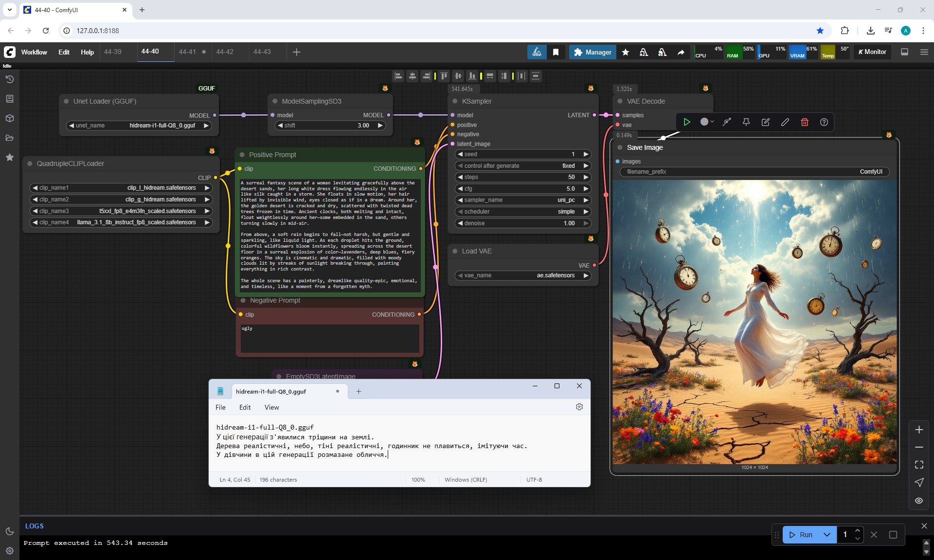934x560 pixels.
Task: Toggle the bottom panel icon
Action: [x=904, y=52]
